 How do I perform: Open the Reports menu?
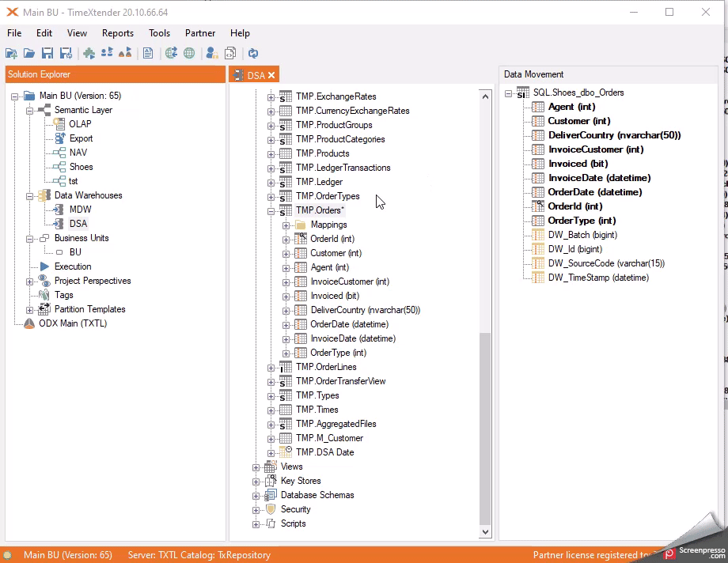coord(117,33)
